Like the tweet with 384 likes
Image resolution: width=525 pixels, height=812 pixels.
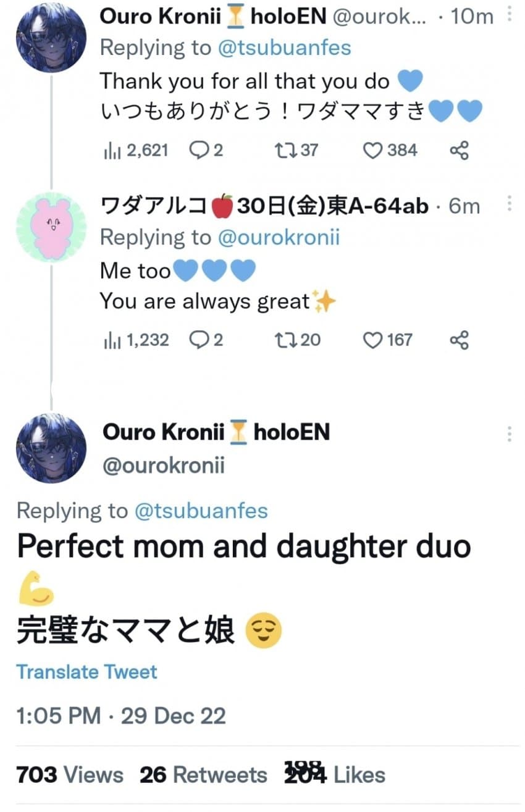[373, 150]
